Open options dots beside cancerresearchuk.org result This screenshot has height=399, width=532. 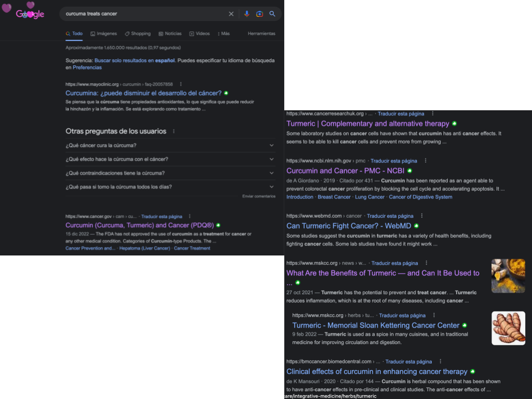pos(433,114)
